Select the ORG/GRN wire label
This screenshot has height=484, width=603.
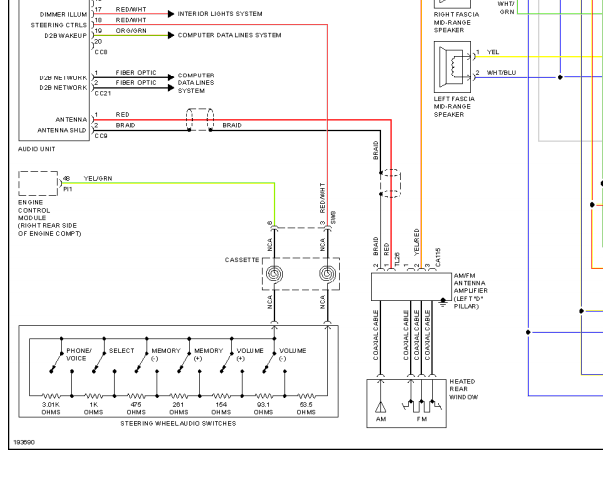click(x=131, y=31)
